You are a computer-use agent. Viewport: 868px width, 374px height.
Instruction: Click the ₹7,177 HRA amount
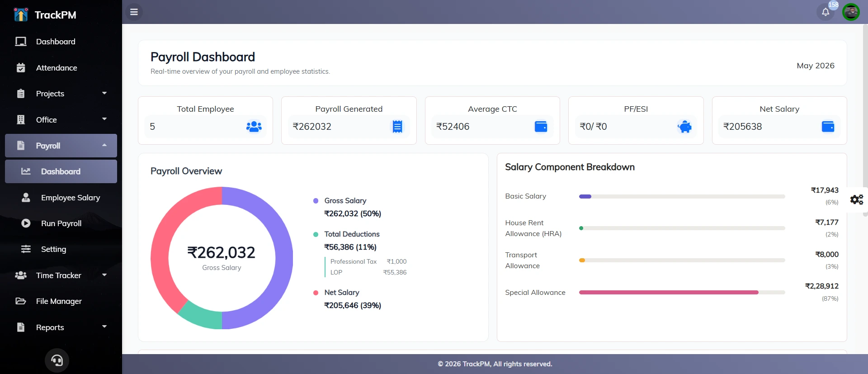tap(827, 223)
